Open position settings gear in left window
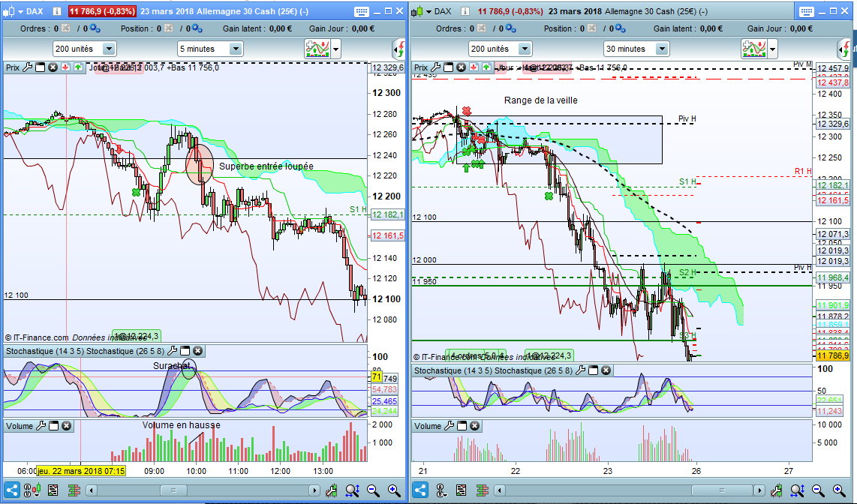This screenshot has height=504, width=857. pyautogui.click(x=197, y=28)
